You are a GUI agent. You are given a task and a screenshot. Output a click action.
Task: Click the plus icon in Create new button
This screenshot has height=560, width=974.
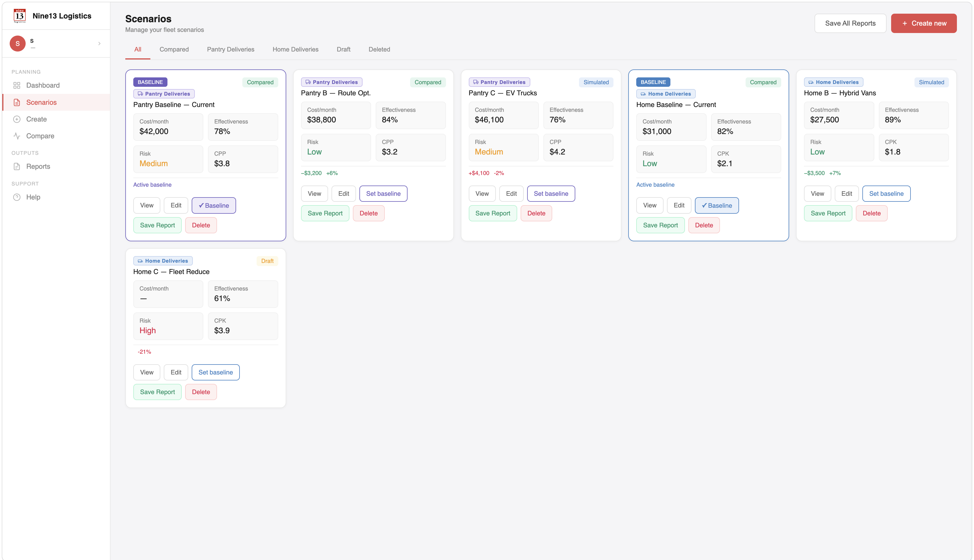coord(905,23)
